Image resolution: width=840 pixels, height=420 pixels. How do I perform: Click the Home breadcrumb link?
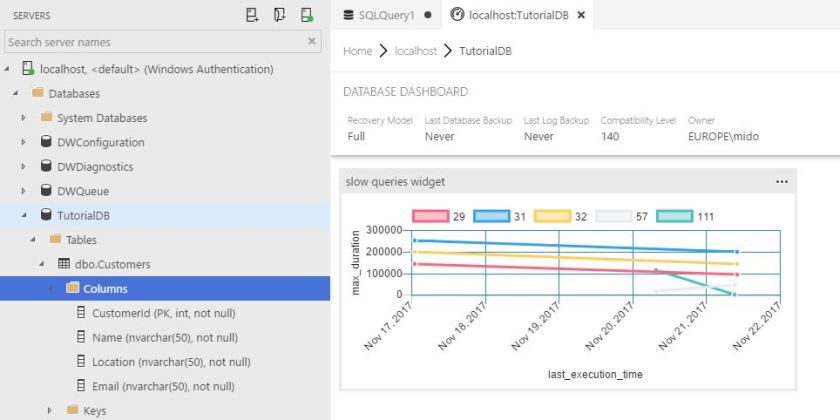click(x=357, y=51)
